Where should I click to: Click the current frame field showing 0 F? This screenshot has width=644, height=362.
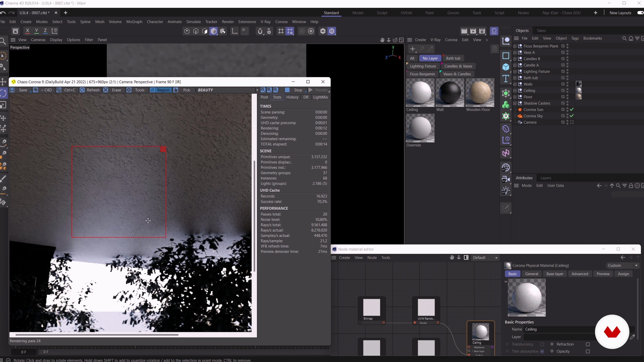pos(24,352)
